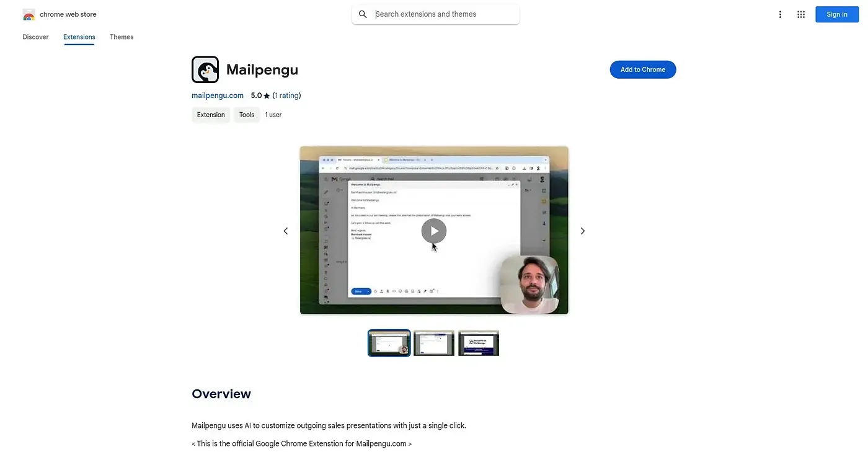Click the Sign in button
Screen dimensions: 868x452
click(x=837, y=14)
